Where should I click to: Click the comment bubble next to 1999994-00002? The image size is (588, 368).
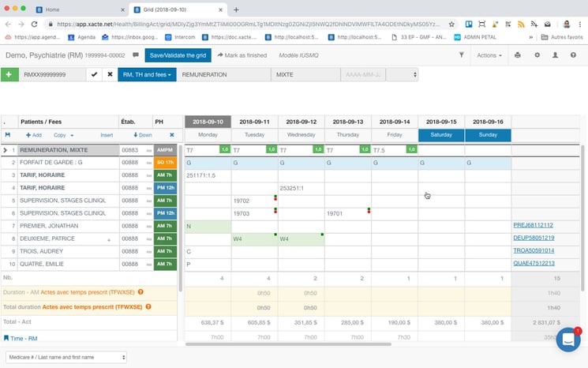click(136, 55)
